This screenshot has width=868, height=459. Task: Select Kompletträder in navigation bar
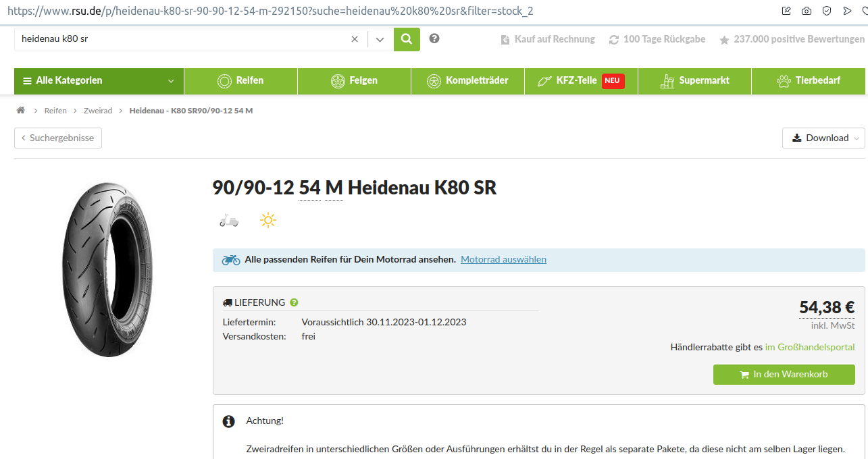click(467, 80)
